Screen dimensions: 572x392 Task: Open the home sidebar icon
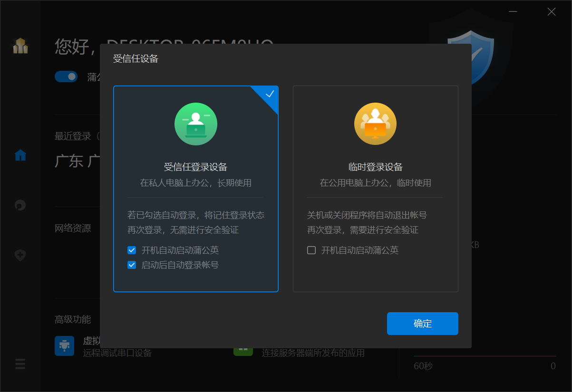click(x=20, y=155)
